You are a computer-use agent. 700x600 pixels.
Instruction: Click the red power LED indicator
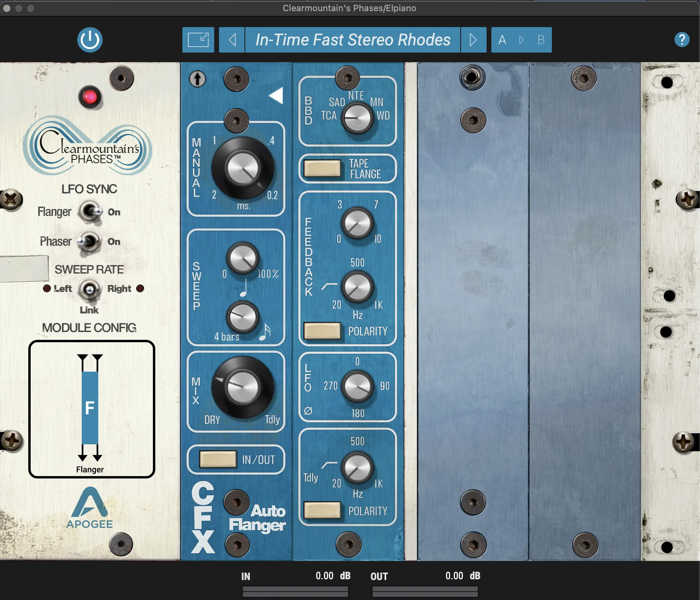pyautogui.click(x=90, y=97)
